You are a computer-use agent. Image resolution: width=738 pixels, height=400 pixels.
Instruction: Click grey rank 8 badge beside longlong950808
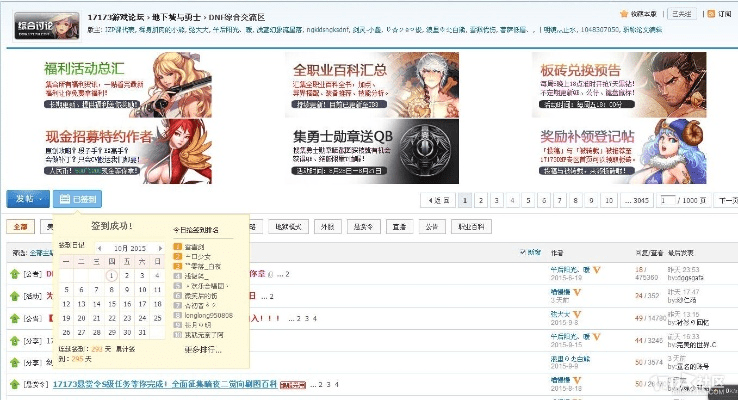click(x=177, y=315)
